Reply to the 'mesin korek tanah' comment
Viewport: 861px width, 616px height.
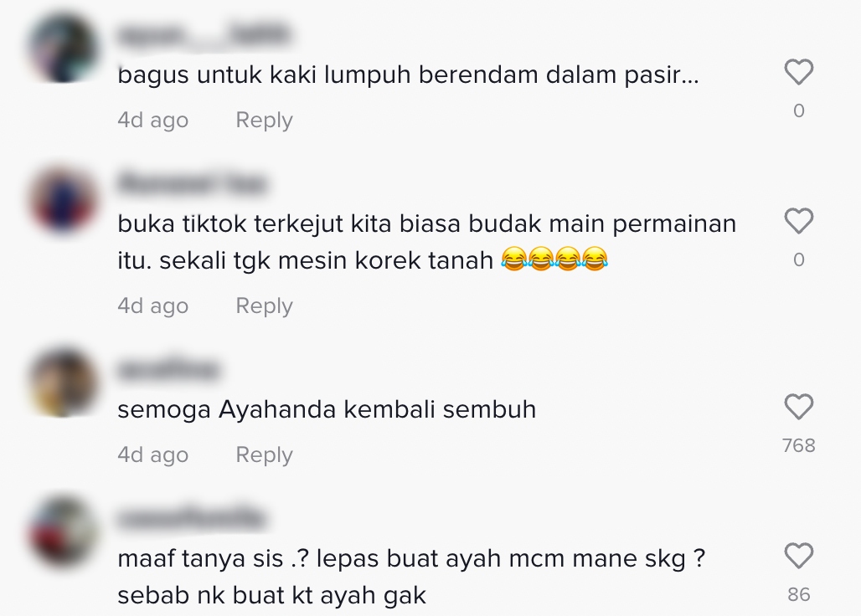pyautogui.click(x=264, y=306)
